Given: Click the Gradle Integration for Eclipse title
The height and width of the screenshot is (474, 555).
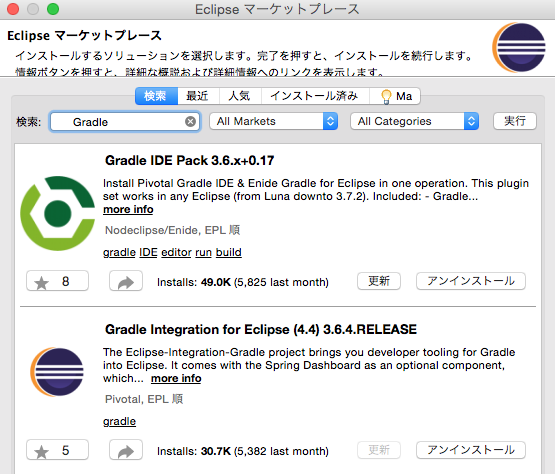Looking at the screenshot, I should point(261,330).
